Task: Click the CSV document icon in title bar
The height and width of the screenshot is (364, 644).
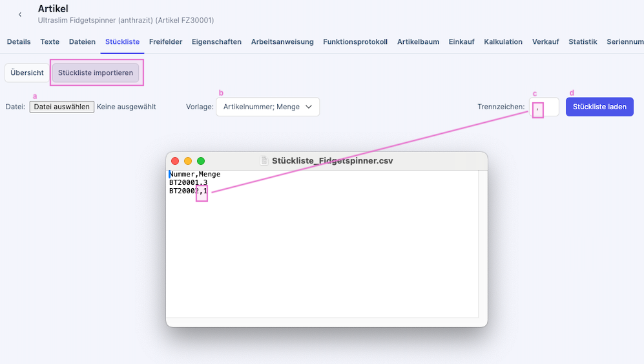Action: coord(264,161)
